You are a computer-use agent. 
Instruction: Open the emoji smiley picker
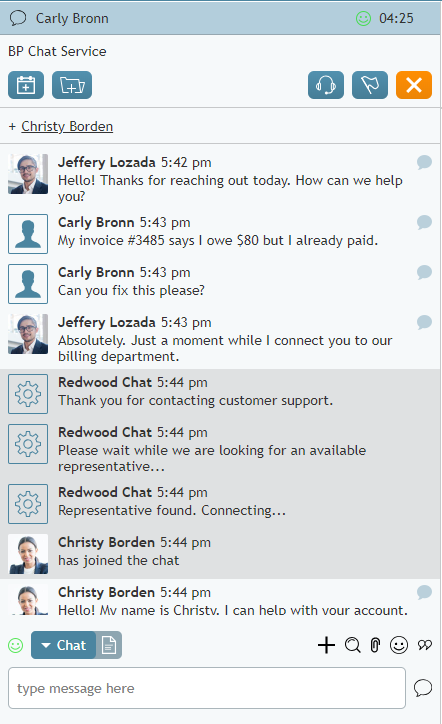(x=399, y=645)
